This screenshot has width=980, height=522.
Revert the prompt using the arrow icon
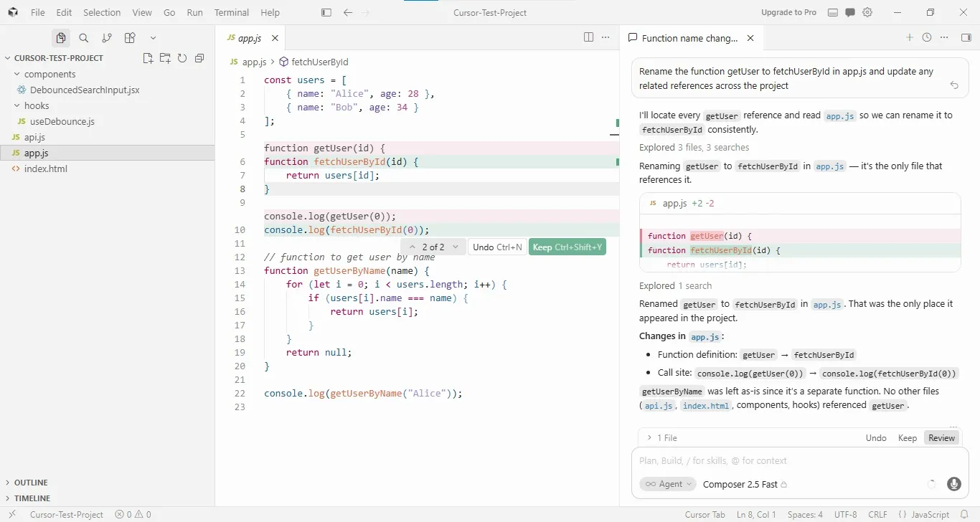954,85
